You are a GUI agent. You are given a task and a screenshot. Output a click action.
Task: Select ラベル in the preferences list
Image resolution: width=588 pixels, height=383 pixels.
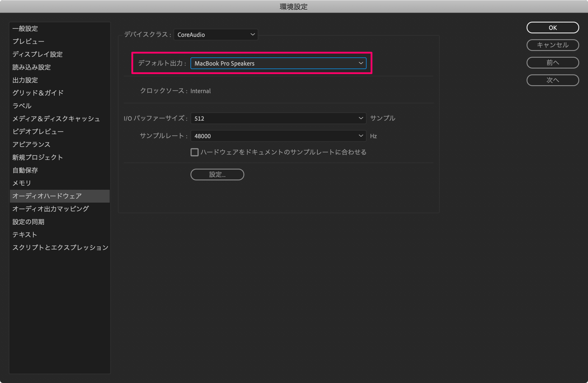60,106
